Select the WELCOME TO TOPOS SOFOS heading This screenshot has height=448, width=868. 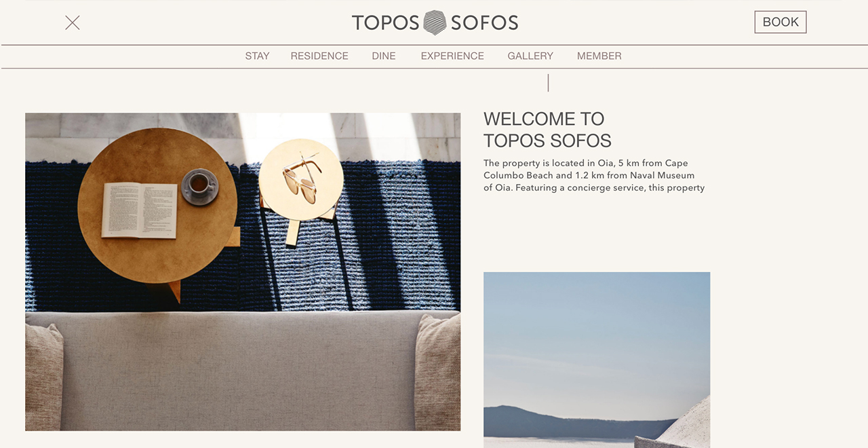547,130
